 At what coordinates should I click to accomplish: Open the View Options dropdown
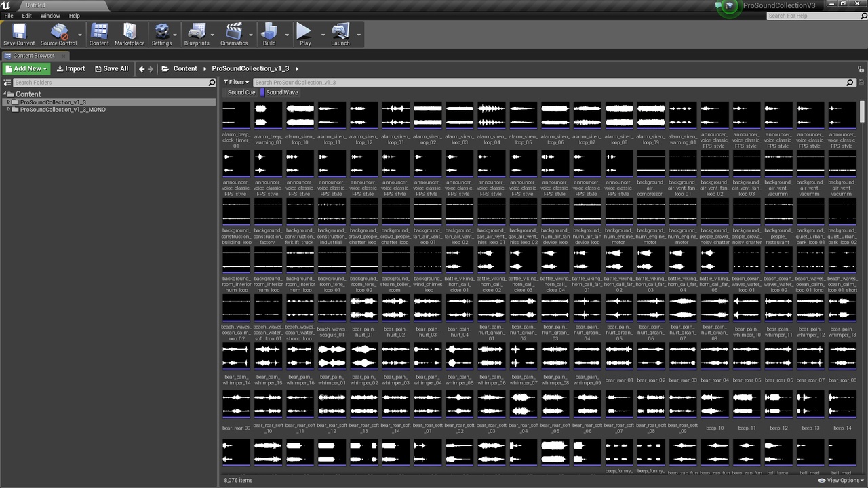point(841,480)
